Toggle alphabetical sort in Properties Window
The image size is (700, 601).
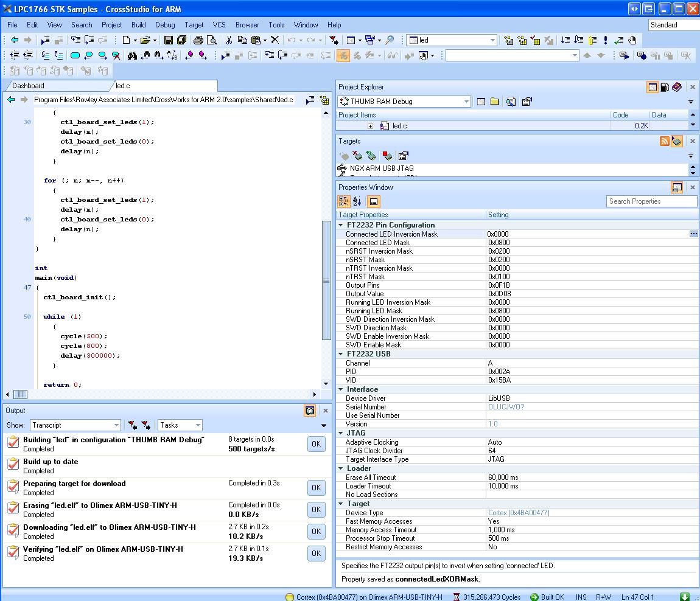click(357, 201)
